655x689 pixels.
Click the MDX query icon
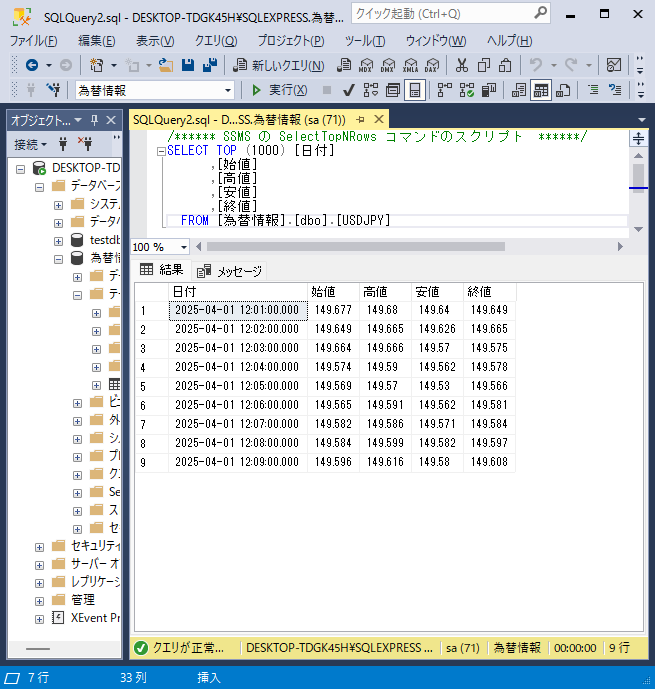365,65
